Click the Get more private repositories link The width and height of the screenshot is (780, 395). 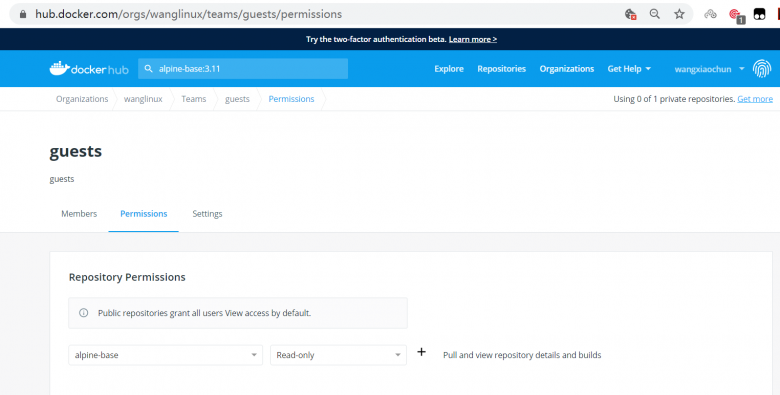(x=755, y=99)
